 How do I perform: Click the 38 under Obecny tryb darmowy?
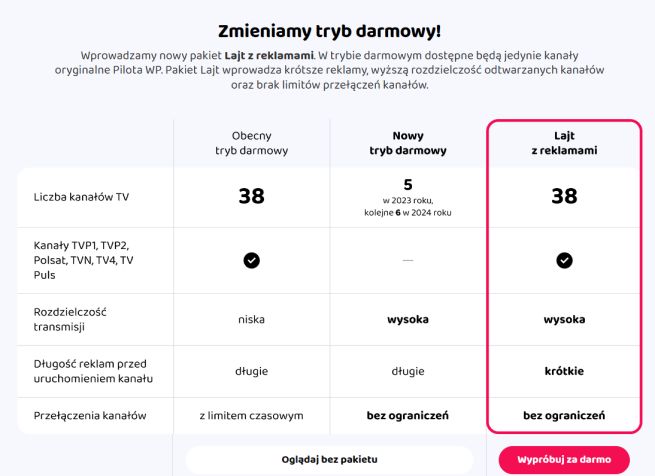[251, 196]
